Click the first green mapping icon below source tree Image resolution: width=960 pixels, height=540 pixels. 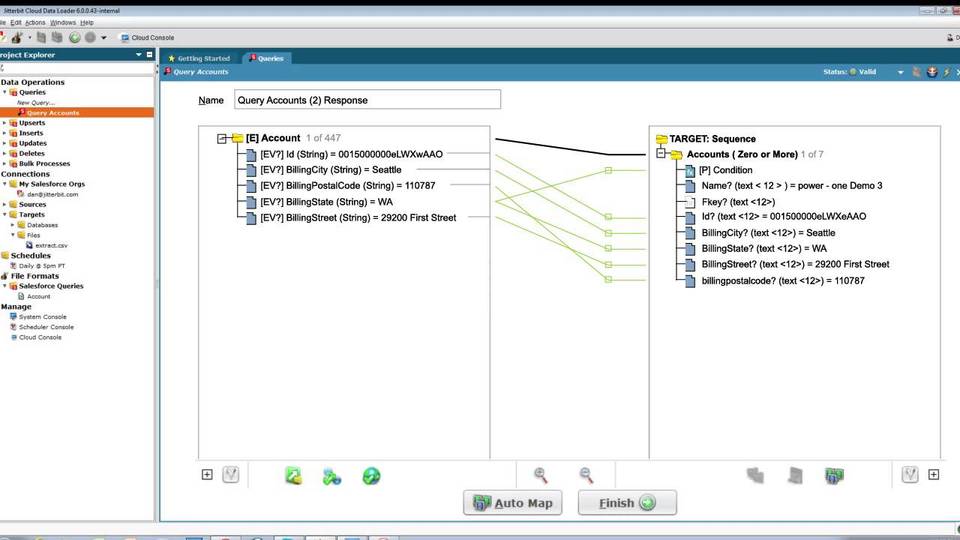(293, 476)
